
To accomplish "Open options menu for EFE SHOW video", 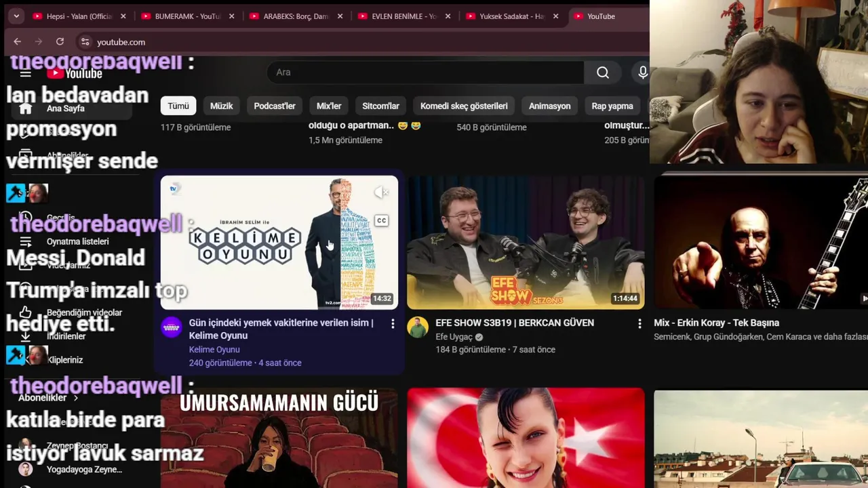I will coord(639,324).
